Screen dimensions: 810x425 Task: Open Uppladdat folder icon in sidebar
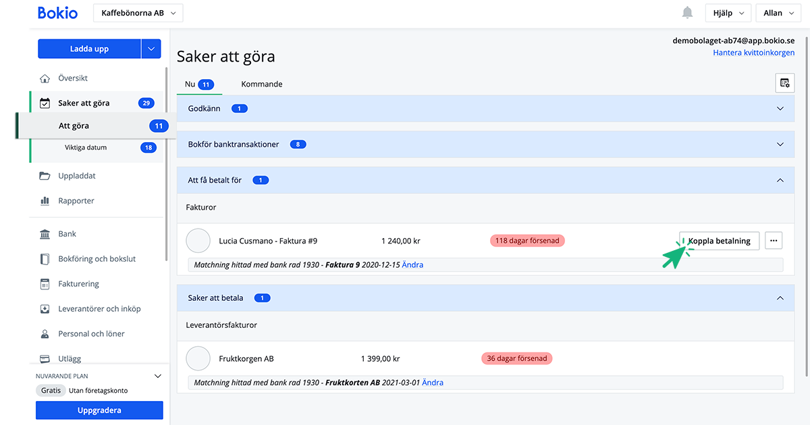(45, 176)
